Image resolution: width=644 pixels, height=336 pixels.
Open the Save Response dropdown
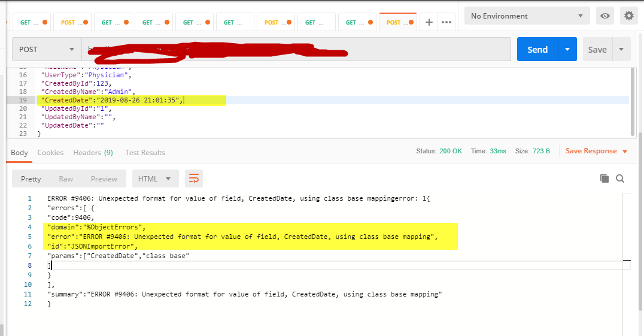pos(596,151)
